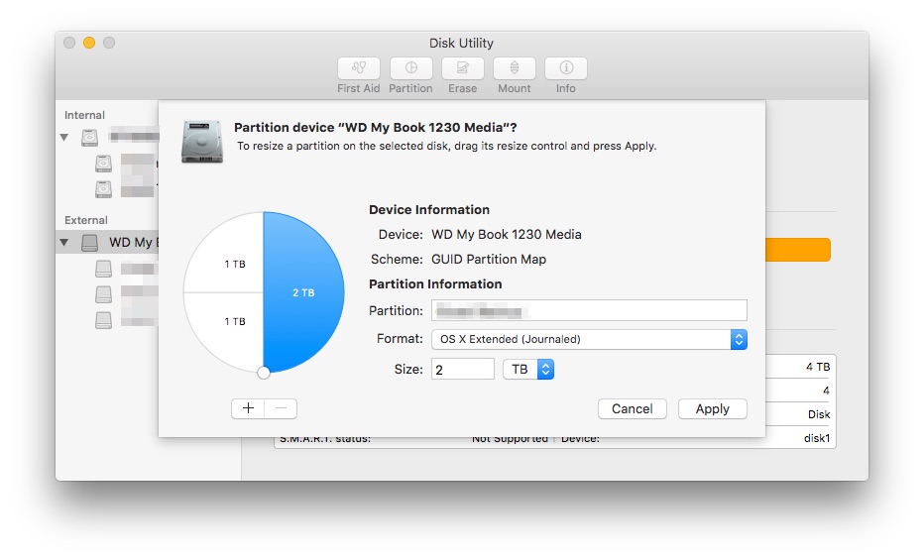Select first internal volume icon

[103, 164]
